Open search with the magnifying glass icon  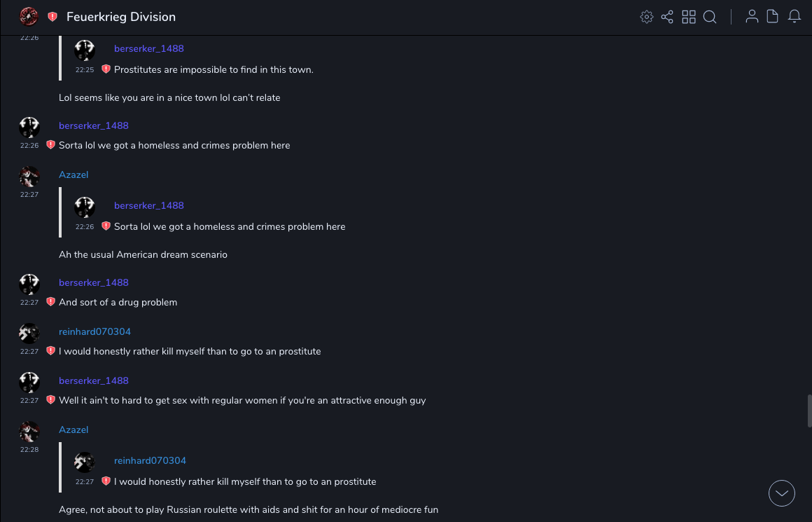[x=710, y=17]
